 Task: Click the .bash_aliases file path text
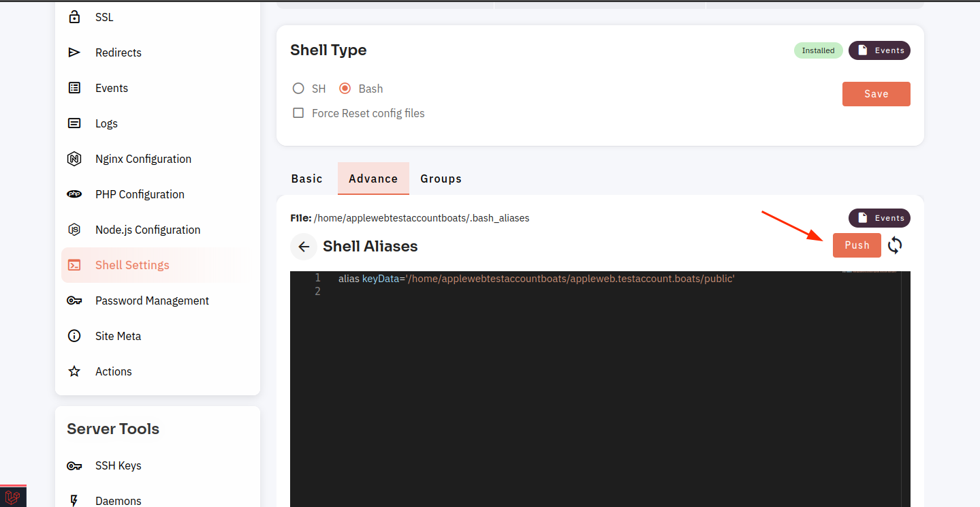422,218
